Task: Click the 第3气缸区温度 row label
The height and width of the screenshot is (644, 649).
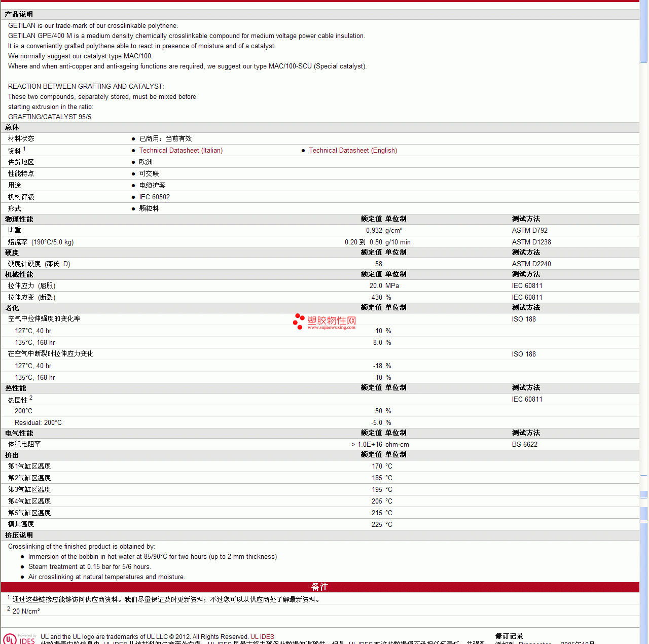Action: pos(29,490)
